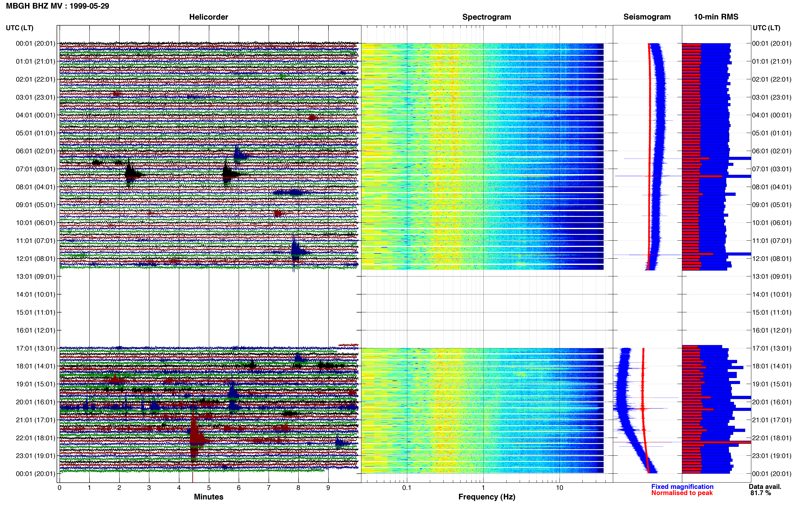Click left time label '12:01 (08:01)'
Viewport: 812px width, 508px height.
tap(36, 259)
